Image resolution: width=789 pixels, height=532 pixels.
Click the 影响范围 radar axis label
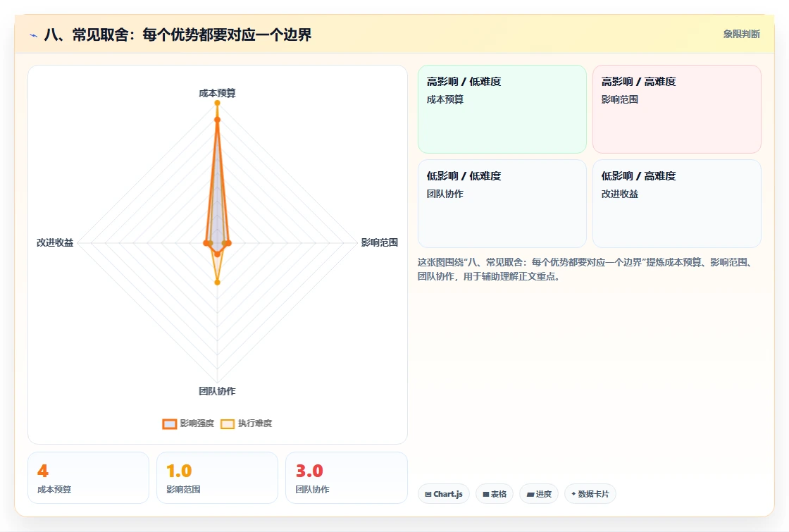[380, 242]
